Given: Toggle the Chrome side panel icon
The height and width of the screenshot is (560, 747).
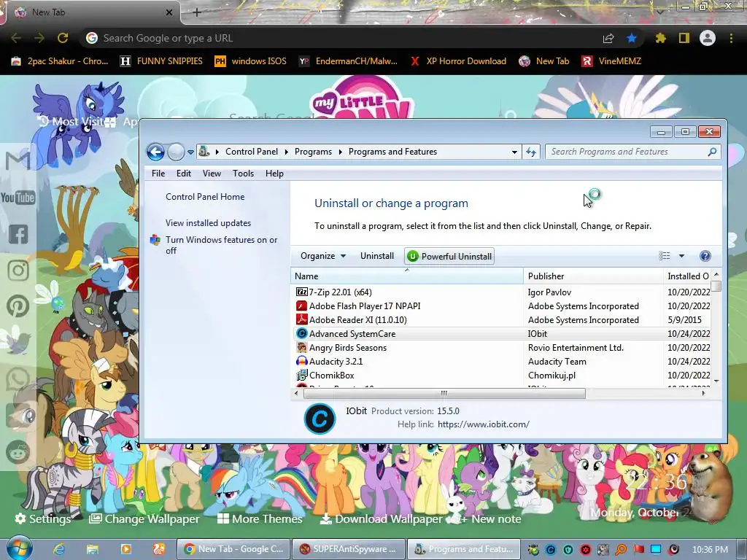Looking at the screenshot, I should click(684, 38).
